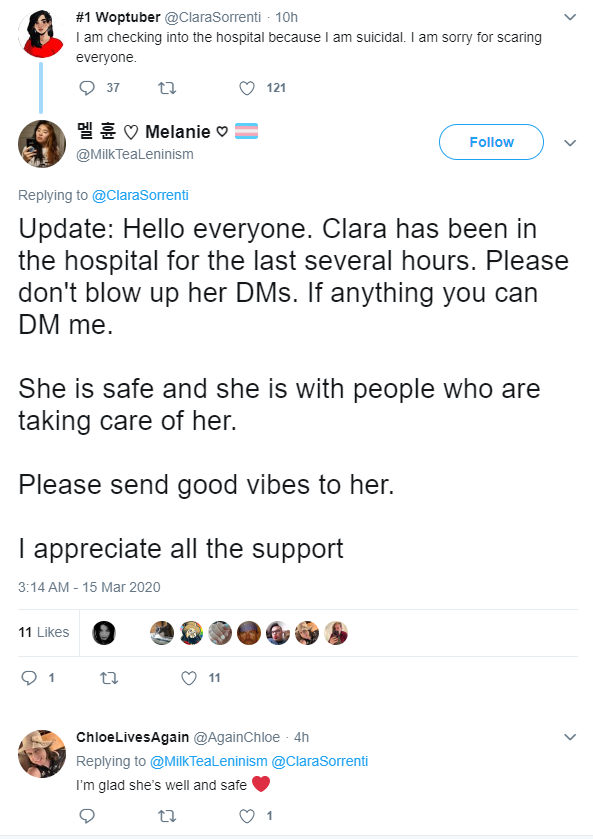Like Melanie's update tweet with 11 likes
The image size is (593, 839).
point(189,678)
